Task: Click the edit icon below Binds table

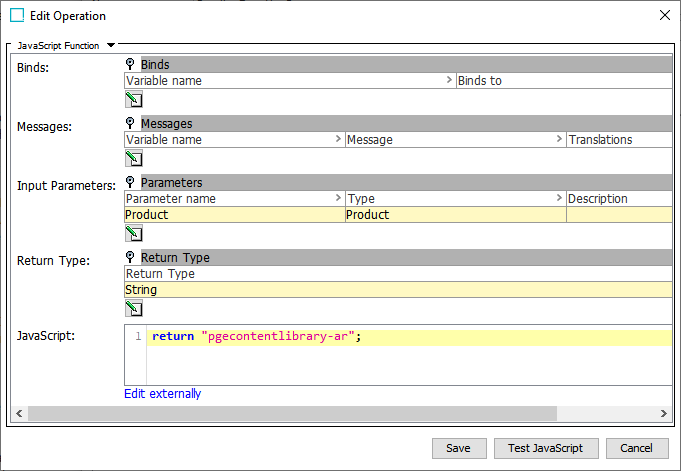Action: coord(133,99)
